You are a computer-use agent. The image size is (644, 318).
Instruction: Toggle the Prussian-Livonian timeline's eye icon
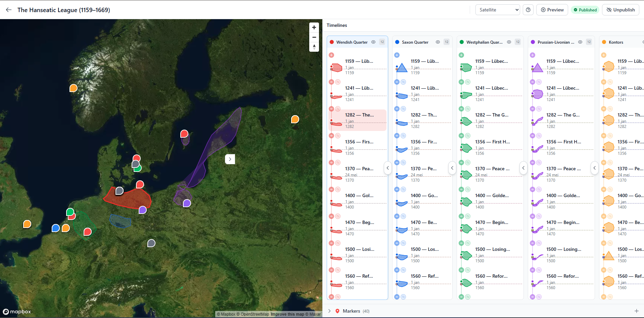click(x=580, y=42)
